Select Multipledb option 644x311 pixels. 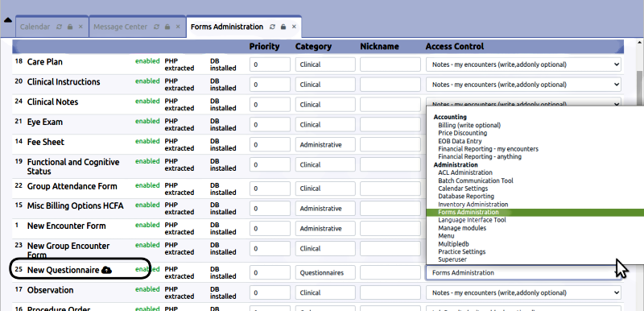coord(453,243)
